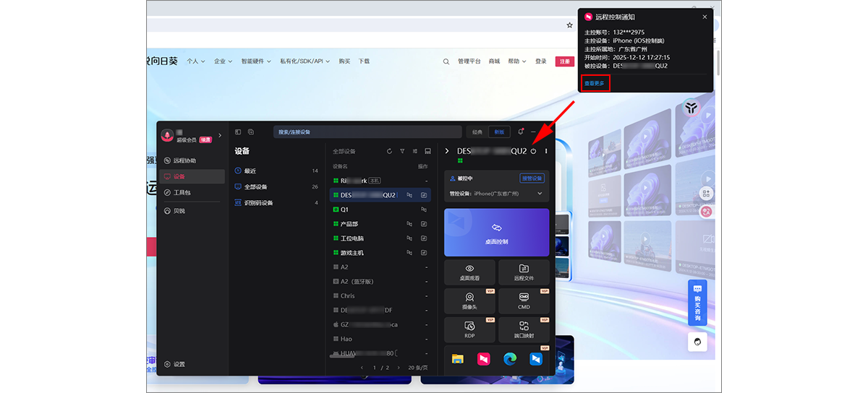The image size is (868, 393).
Task: Open 远程文件 remote files
Action: (524, 272)
